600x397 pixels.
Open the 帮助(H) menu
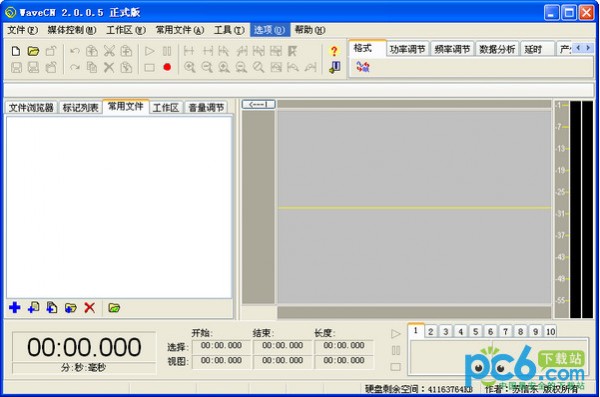tap(310, 30)
